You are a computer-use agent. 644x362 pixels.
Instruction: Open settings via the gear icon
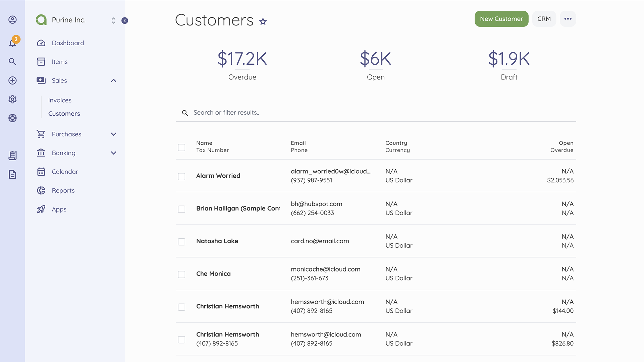click(12, 99)
